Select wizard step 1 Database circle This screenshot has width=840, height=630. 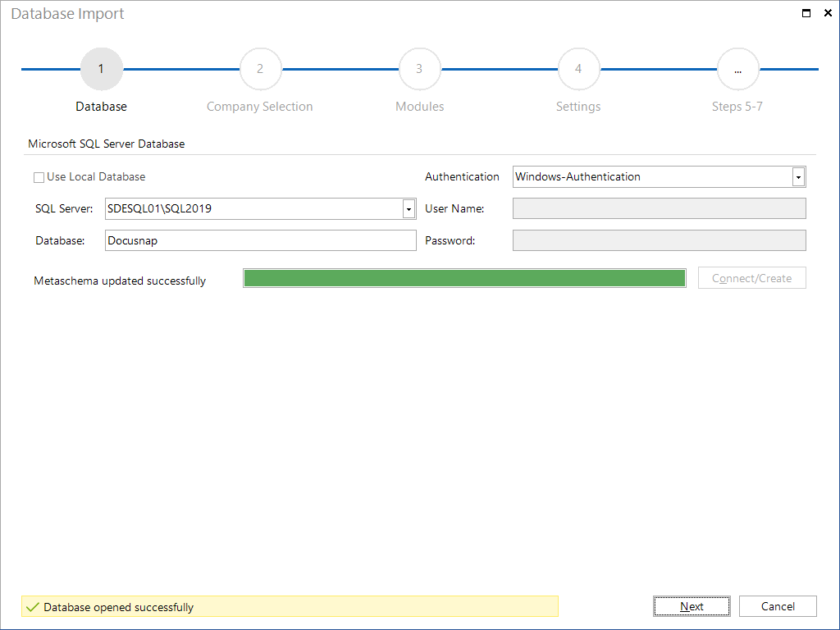(x=101, y=69)
